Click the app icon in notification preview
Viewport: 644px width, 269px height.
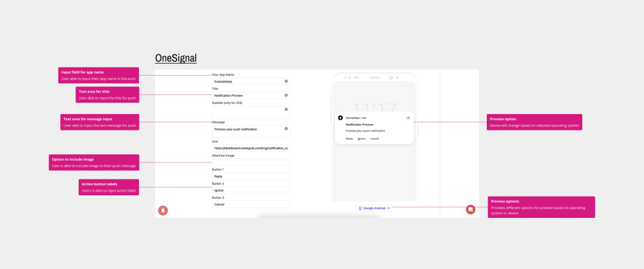(340, 118)
